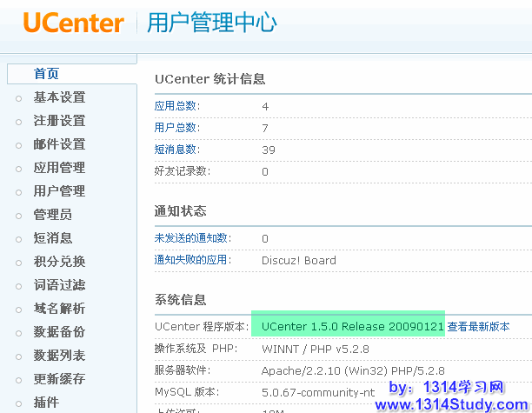532x413 pixels.
Task: Select 数据列表 in the sidebar
Action: pyautogui.click(x=59, y=356)
